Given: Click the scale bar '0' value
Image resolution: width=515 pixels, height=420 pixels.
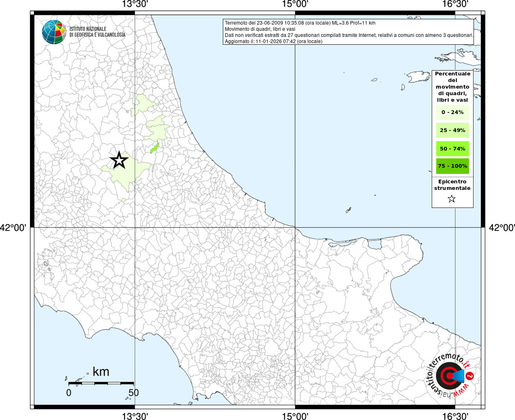Looking at the screenshot, I should point(69,393).
